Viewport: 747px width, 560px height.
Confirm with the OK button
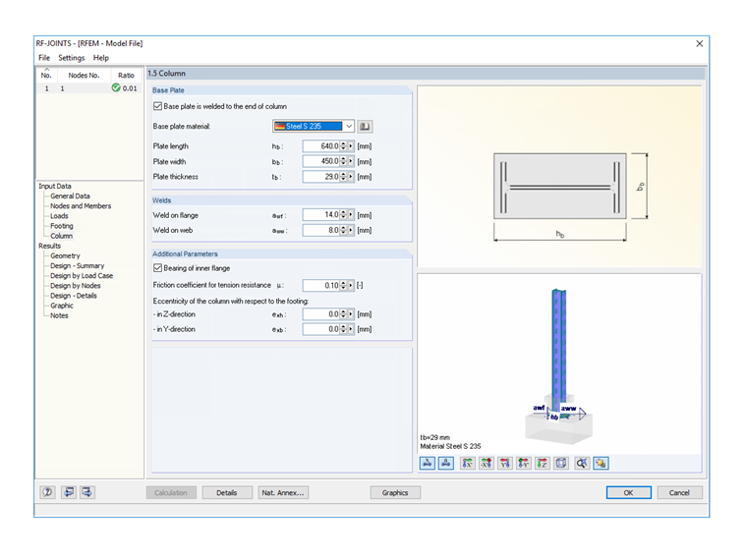coord(628,492)
